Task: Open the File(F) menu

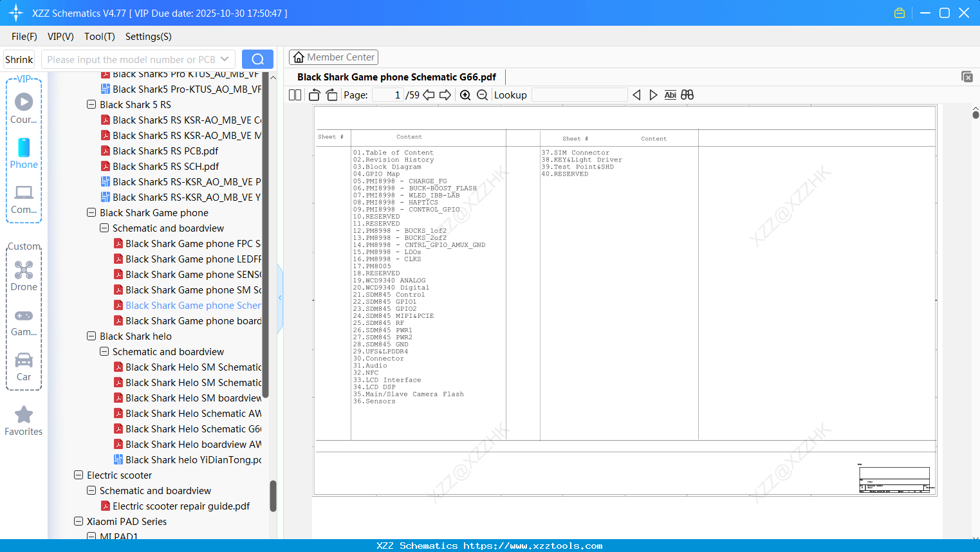Action: pyautogui.click(x=24, y=37)
